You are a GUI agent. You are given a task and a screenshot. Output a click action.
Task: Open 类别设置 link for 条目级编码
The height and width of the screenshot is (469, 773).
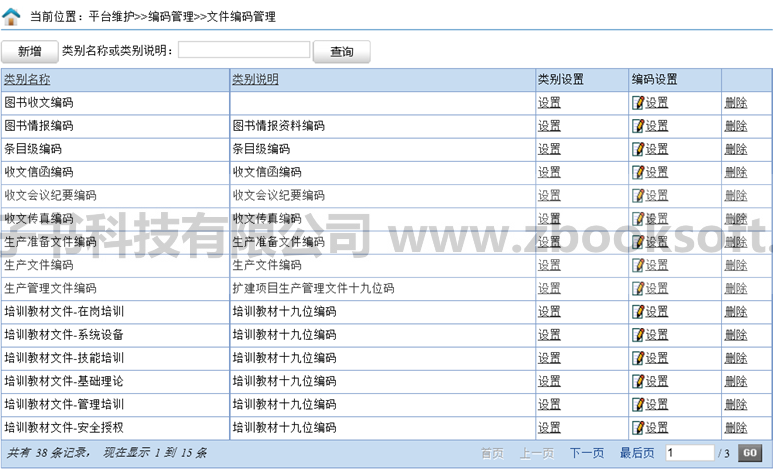pyautogui.click(x=549, y=149)
